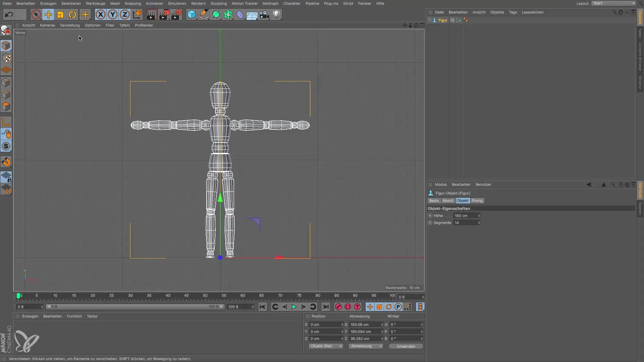This screenshot has height=362, width=644.
Task: Toggle Höhe animation dot
Action: coord(430,216)
